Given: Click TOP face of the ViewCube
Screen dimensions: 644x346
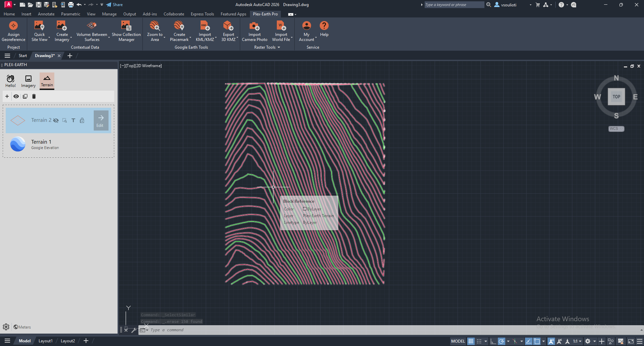Looking at the screenshot, I should click(x=616, y=97).
